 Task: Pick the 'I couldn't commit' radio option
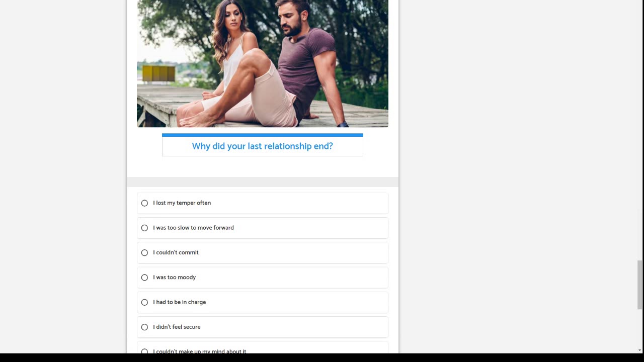tap(144, 252)
